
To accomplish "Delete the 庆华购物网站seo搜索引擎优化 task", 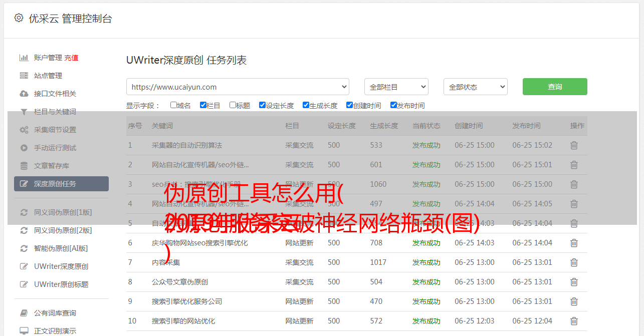I will pyautogui.click(x=574, y=243).
